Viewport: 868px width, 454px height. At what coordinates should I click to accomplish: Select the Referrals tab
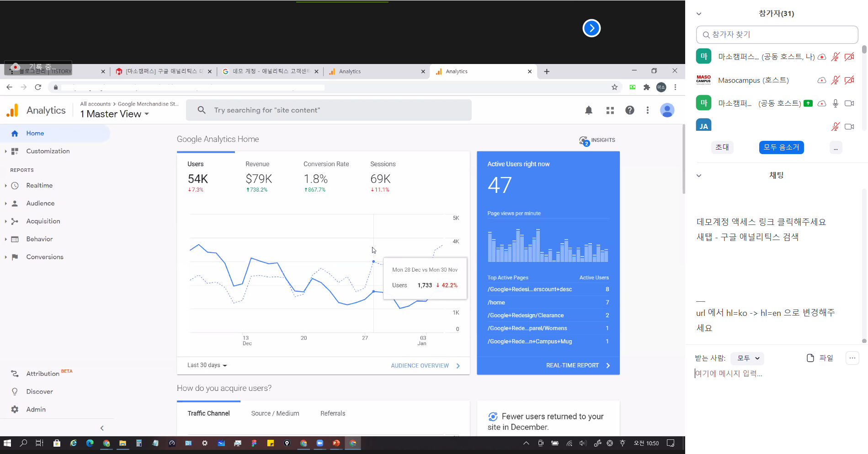pyautogui.click(x=332, y=413)
